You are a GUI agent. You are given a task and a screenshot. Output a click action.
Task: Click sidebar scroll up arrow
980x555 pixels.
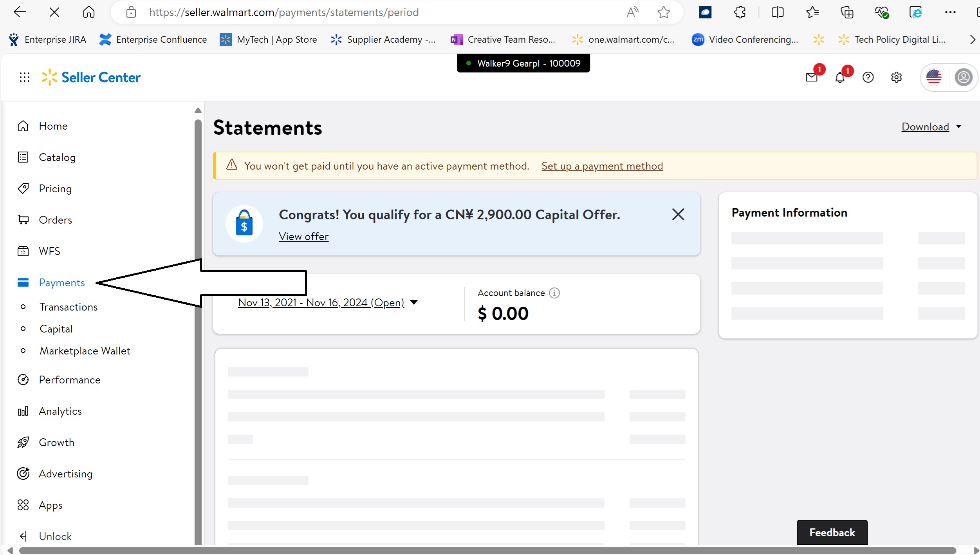point(198,110)
